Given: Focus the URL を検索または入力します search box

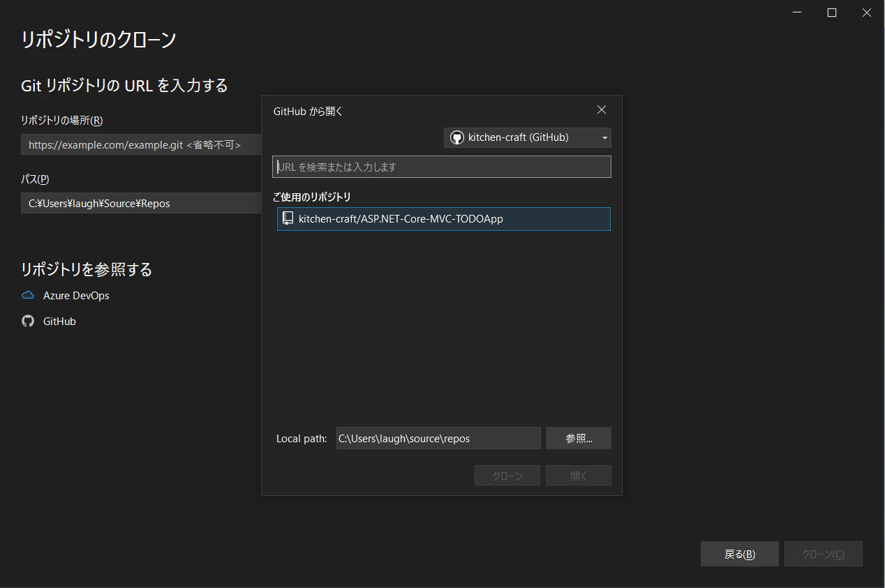Looking at the screenshot, I should (442, 167).
